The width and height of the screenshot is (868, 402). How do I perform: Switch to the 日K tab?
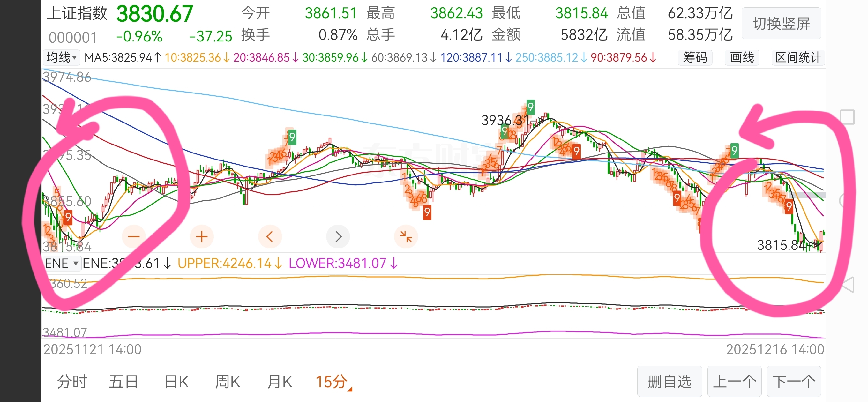pos(176,382)
